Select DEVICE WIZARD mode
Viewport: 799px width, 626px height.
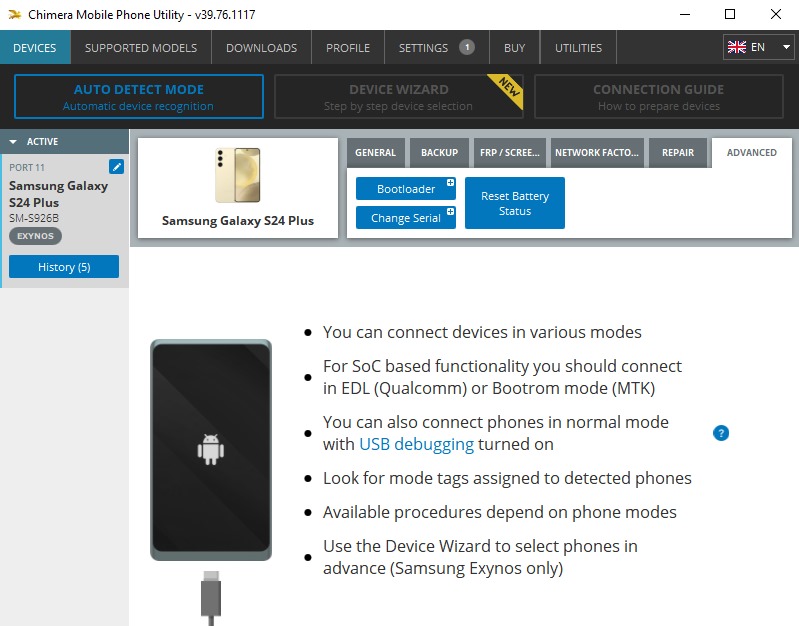pyautogui.click(x=398, y=96)
